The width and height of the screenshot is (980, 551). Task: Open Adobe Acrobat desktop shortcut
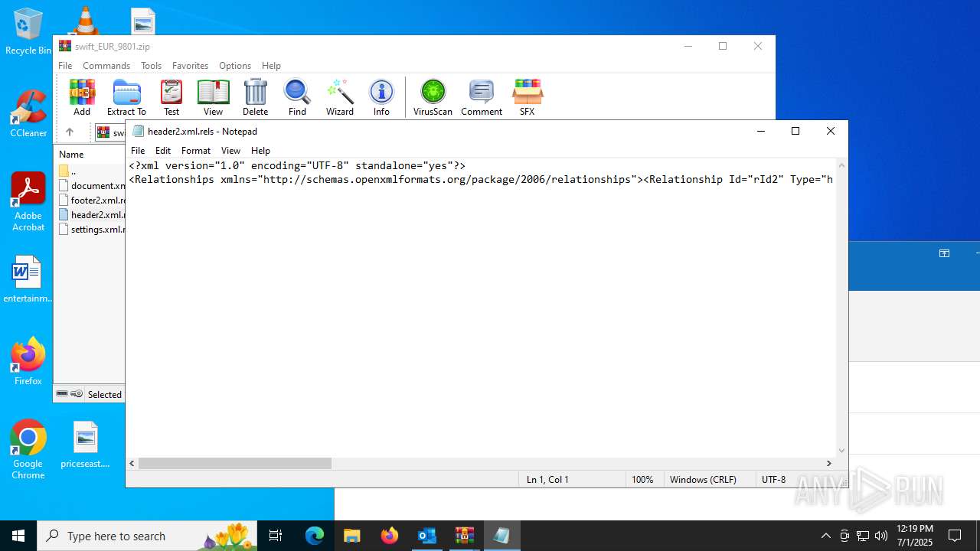pos(28,202)
